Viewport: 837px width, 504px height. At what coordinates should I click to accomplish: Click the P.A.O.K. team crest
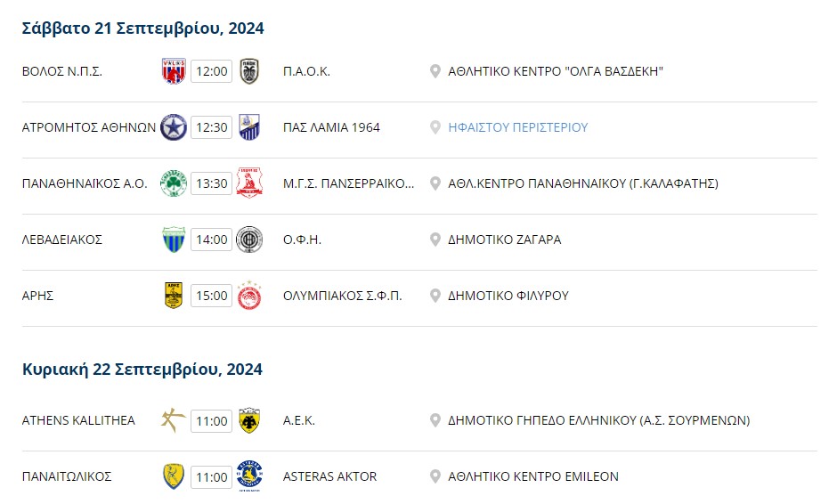pyautogui.click(x=249, y=71)
